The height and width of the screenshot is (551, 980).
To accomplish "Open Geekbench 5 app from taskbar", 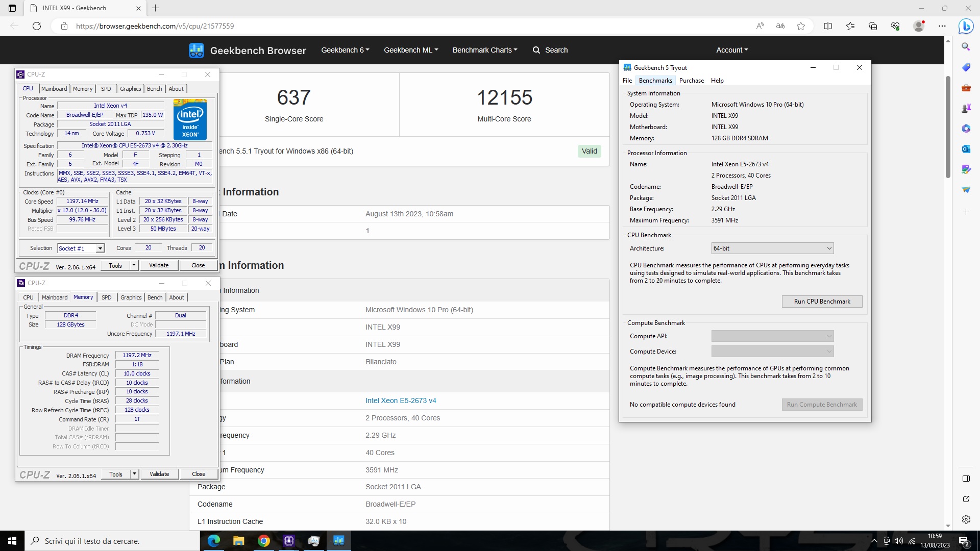I will 338,541.
